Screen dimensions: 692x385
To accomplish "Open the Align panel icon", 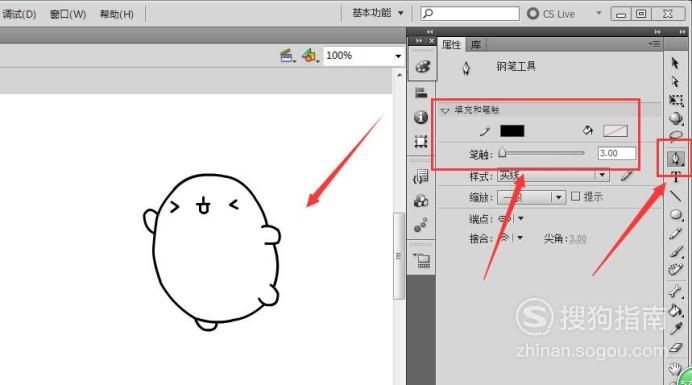I will pyautogui.click(x=421, y=93).
